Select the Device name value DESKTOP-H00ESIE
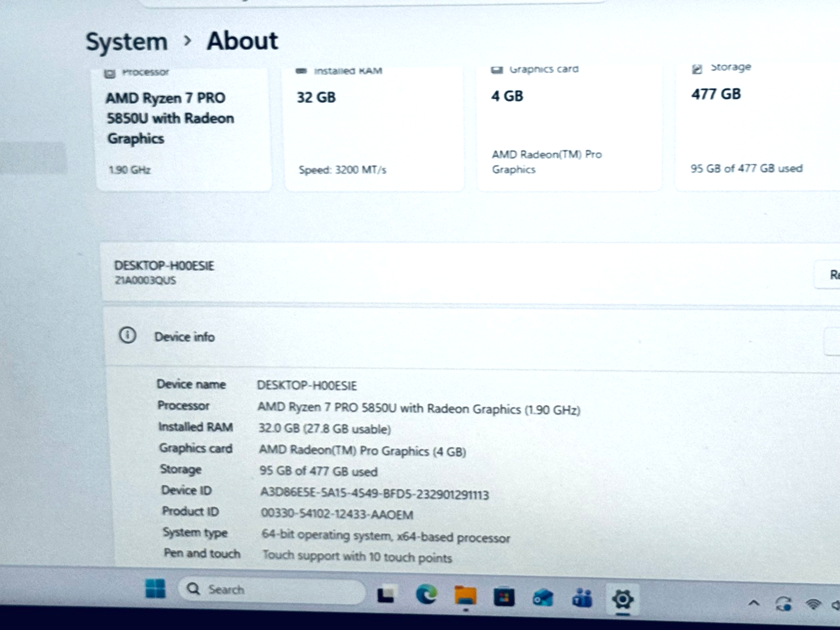The image size is (840, 630). (307, 386)
